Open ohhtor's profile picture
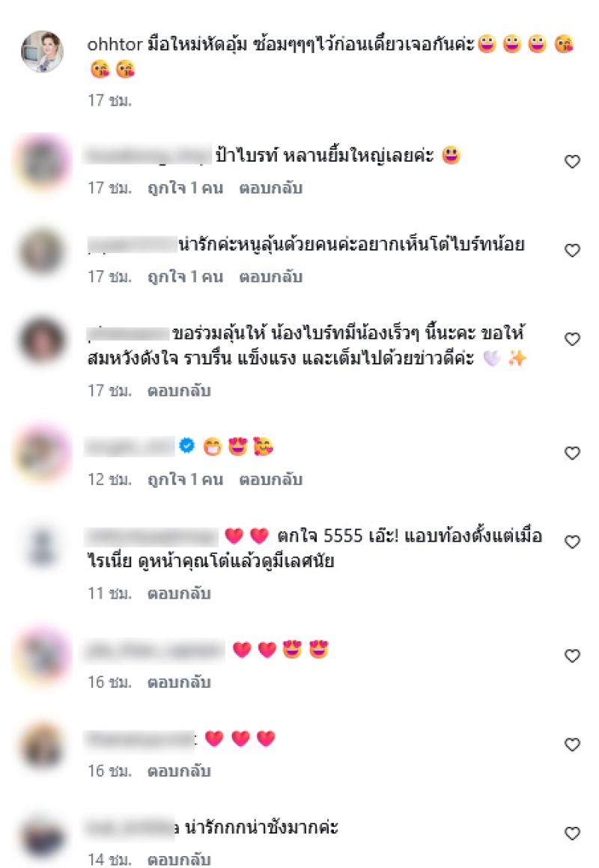 pyautogui.click(x=42, y=52)
